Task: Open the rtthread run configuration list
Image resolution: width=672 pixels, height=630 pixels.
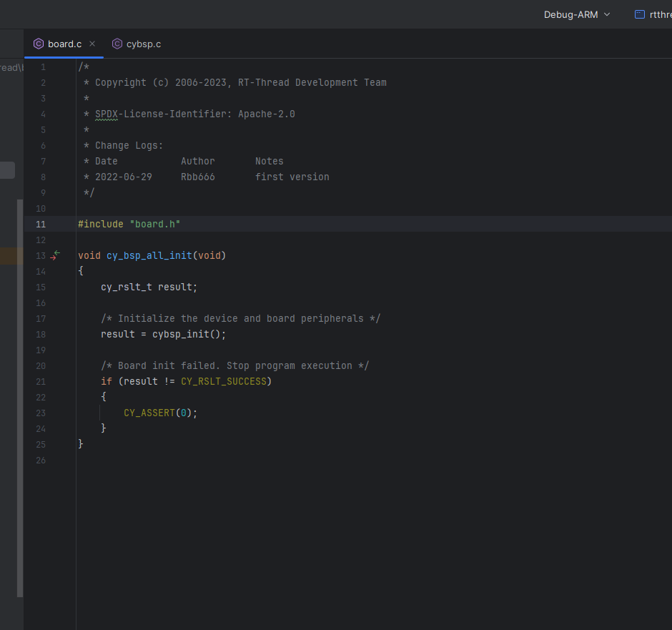Action: 660,14
